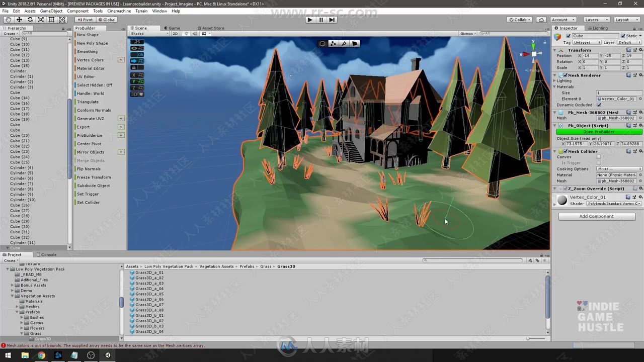The image size is (644, 362).
Task: Select ProBuilder Object mode icon
Action: pos(323,43)
